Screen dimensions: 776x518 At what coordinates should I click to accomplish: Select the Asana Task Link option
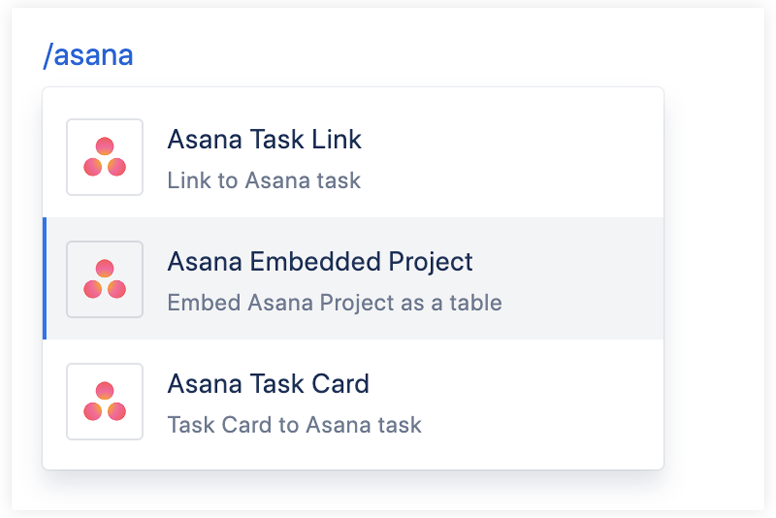[x=264, y=140]
